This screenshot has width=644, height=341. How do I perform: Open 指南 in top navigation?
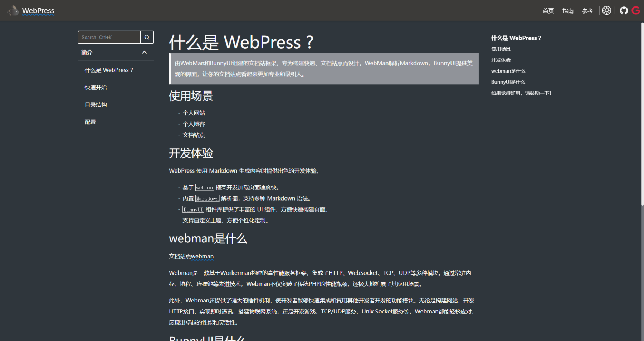tap(568, 11)
